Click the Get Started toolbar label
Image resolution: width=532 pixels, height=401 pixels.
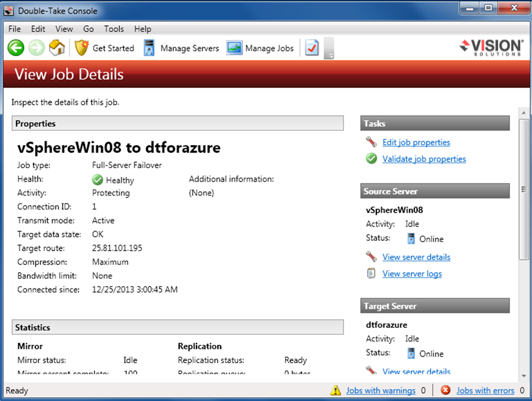[113, 48]
